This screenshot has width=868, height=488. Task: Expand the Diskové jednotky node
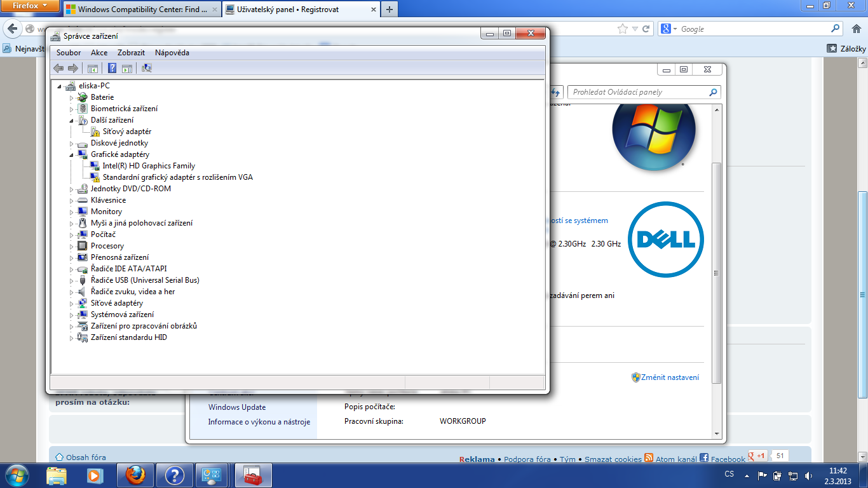(72, 143)
